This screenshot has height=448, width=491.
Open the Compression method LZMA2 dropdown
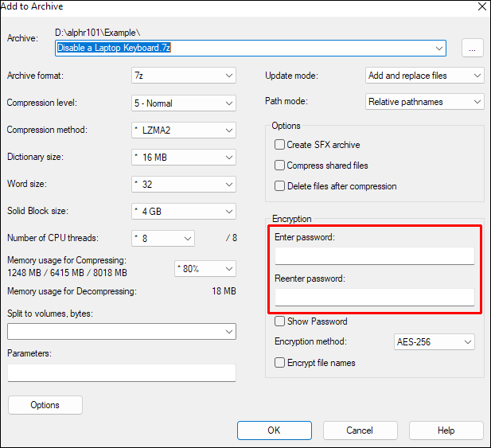click(184, 130)
